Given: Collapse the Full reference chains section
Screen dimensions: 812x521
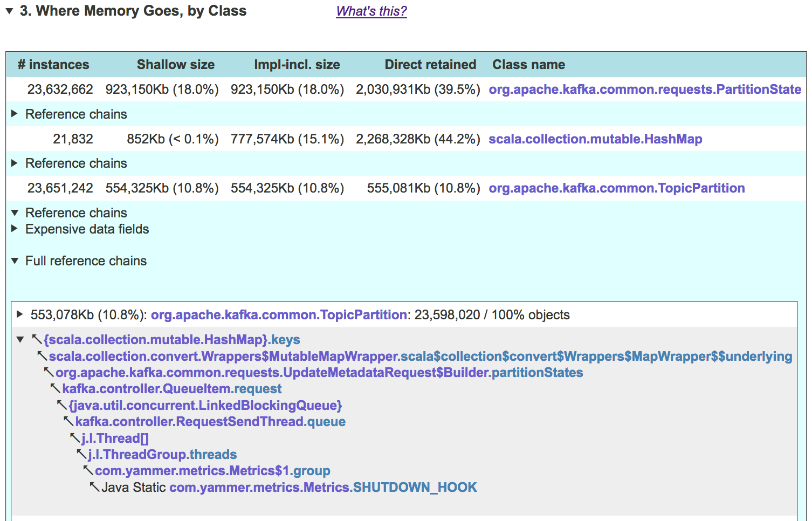Looking at the screenshot, I should 15,260.
